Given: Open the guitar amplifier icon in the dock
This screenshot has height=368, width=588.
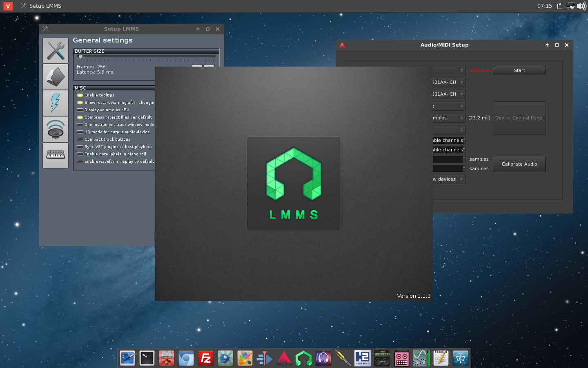Looking at the screenshot, I should coord(382,358).
